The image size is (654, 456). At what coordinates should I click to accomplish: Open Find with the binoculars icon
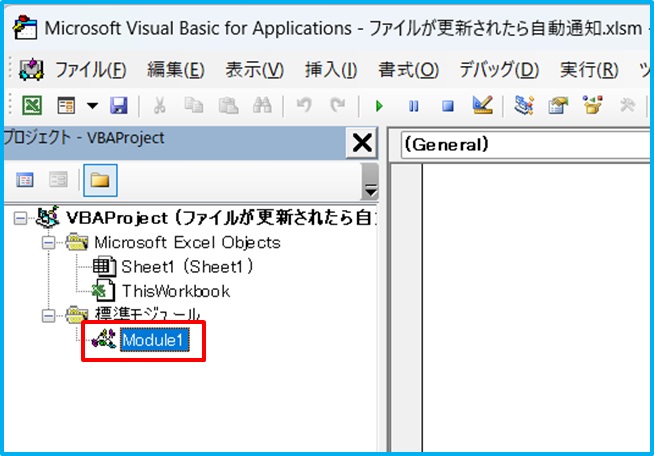pyautogui.click(x=262, y=106)
